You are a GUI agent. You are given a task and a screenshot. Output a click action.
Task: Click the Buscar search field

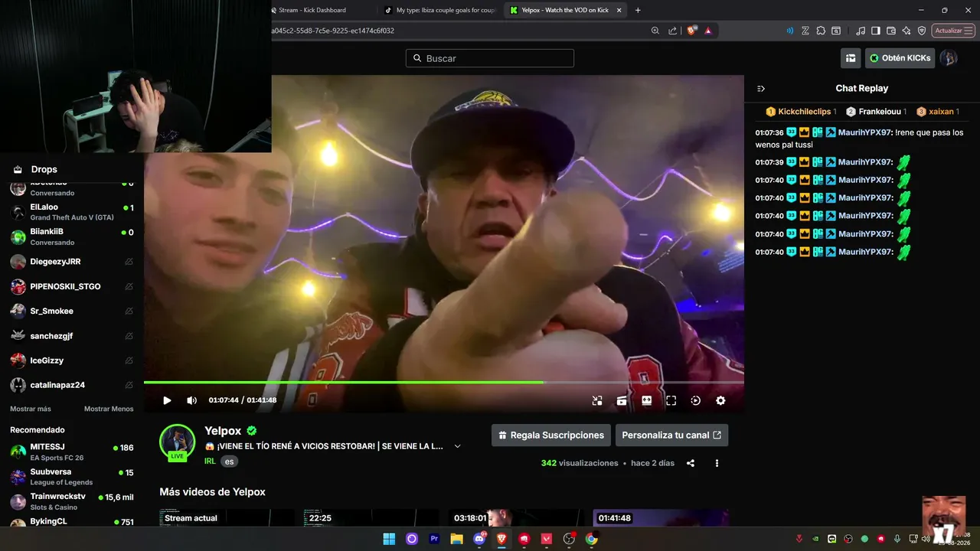pyautogui.click(x=490, y=58)
